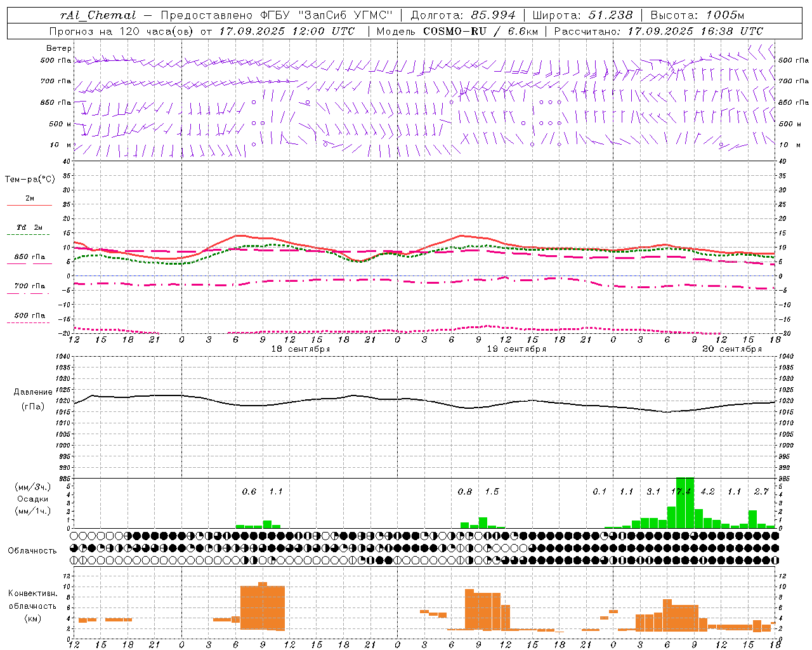Click the 'Широта: 51.238' header field
Image resolution: width=812 pixels, height=650 pixels.
point(582,15)
